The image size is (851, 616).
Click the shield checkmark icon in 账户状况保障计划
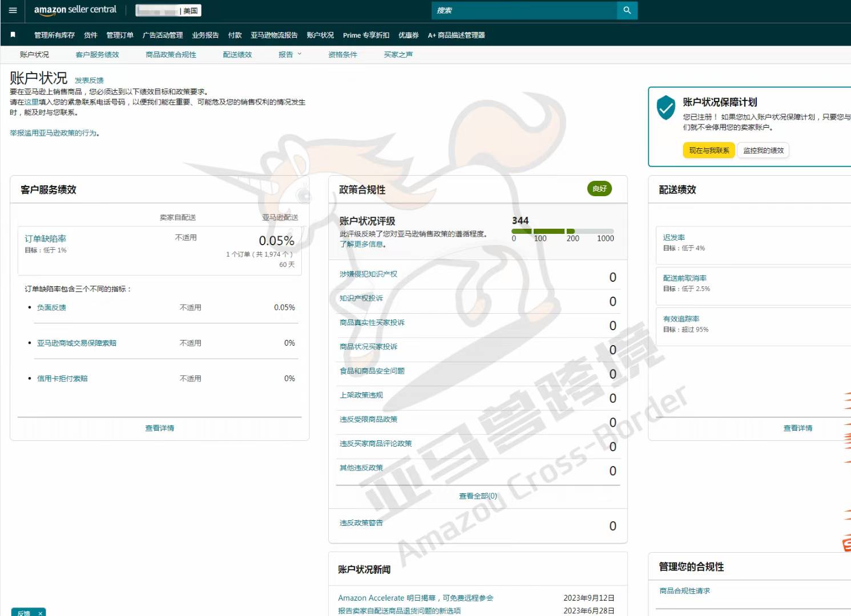click(666, 107)
